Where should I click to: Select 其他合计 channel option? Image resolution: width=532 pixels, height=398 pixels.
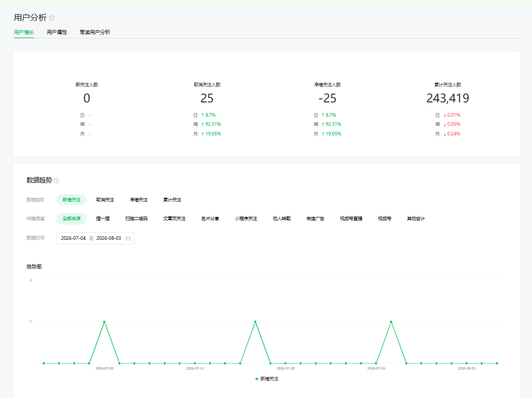[x=415, y=219]
